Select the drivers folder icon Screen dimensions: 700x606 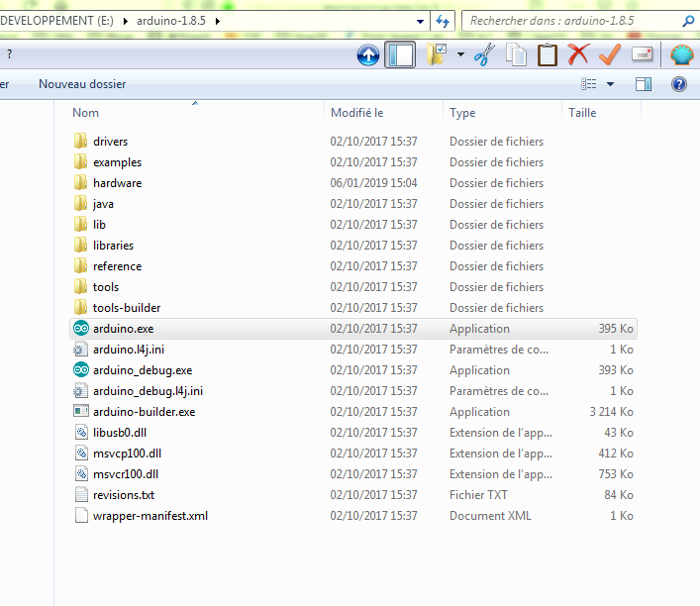[80, 142]
